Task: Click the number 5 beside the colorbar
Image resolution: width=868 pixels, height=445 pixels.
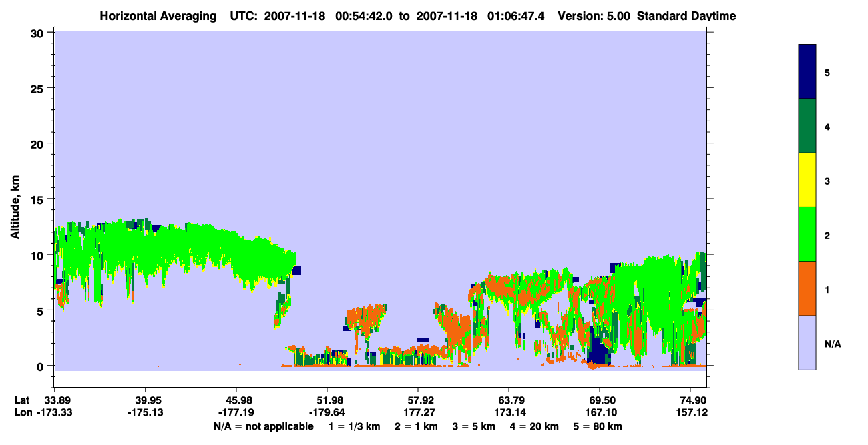Action: coord(827,73)
